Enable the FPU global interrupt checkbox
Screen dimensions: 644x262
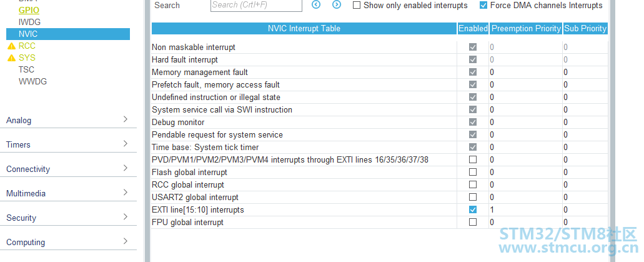coord(473,222)
